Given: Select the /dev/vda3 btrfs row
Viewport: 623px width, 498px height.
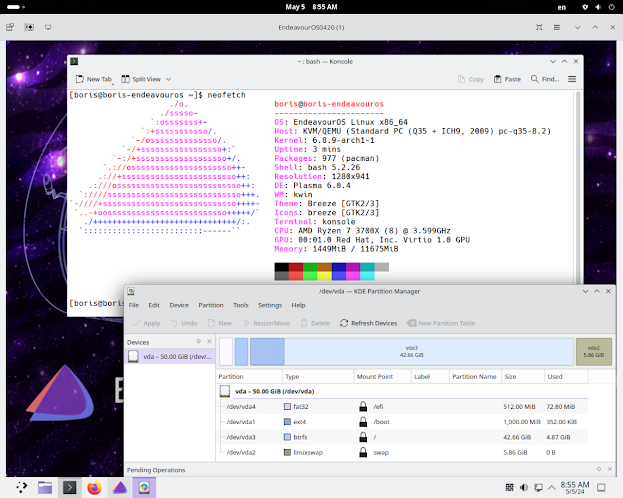Looking at the screenshot, I should 403,437.
